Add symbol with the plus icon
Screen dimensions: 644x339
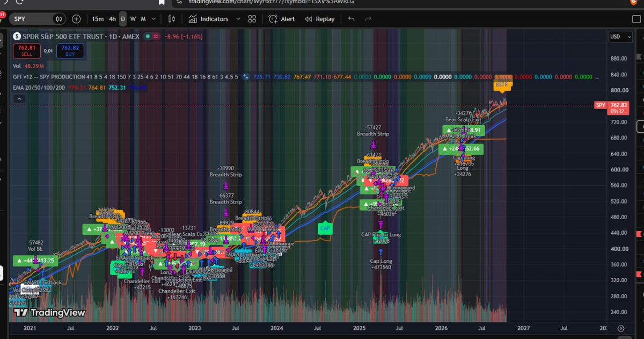pyautogui.click(x=76, y=19)
